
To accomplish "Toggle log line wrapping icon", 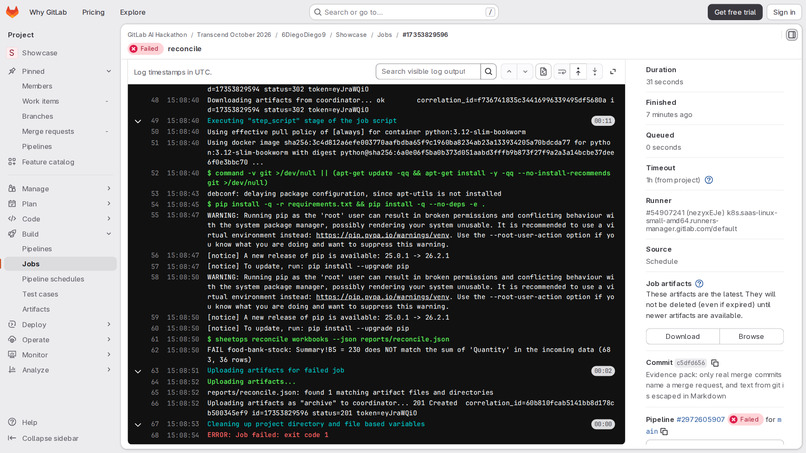I will pyautogui.click(x=561, y=71).
